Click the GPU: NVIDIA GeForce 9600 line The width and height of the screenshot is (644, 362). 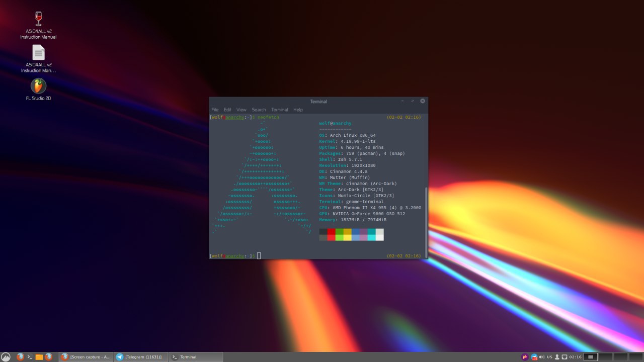pos(362,214)
